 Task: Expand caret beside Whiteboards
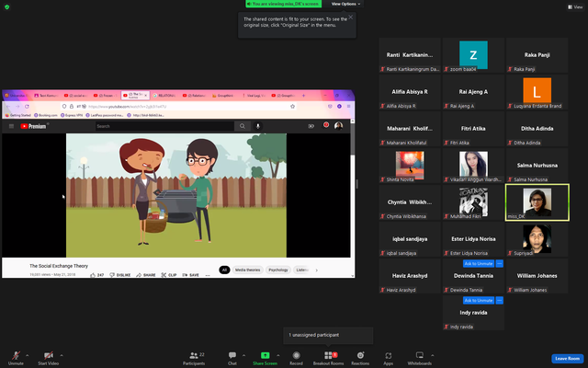point(433,355)
